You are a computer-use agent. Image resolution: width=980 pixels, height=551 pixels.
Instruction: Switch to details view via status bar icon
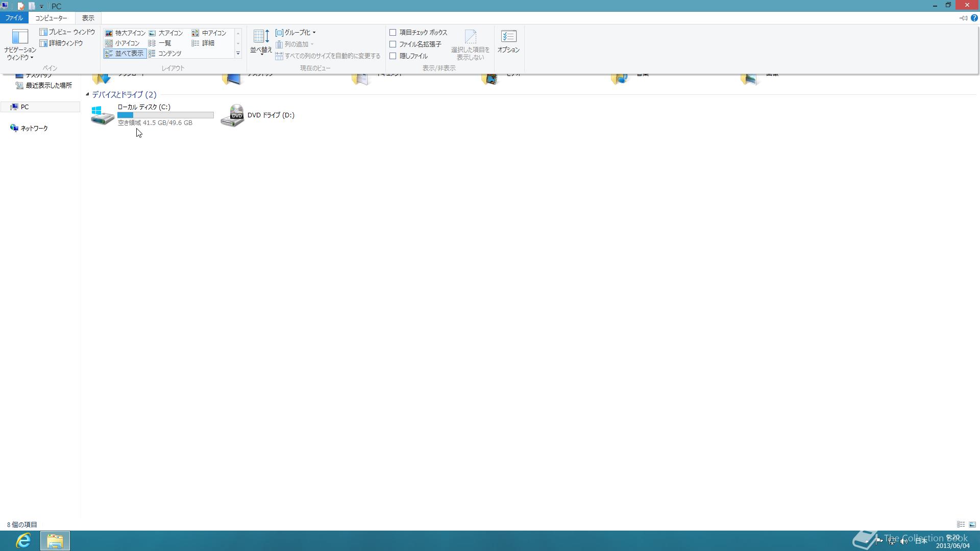pyautogui.click(x=961, y=524)
